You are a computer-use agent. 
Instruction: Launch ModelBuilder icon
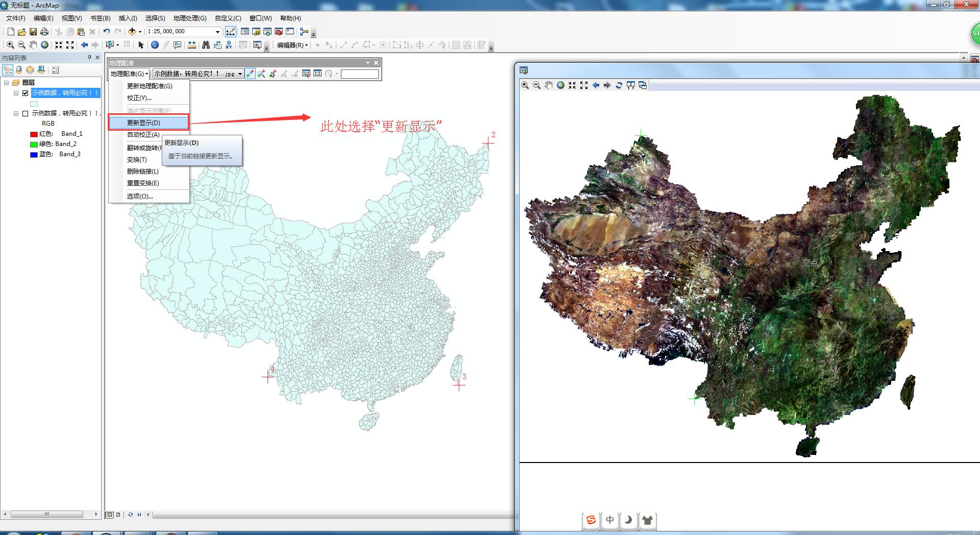coord(304,32)
